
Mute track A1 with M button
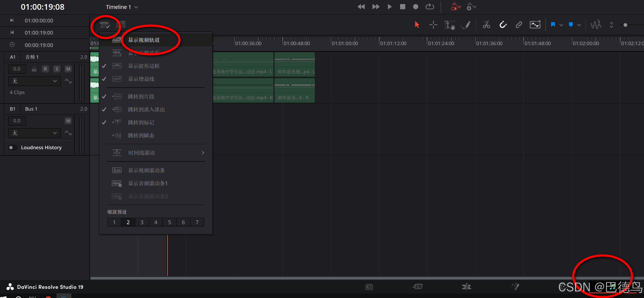68,69
